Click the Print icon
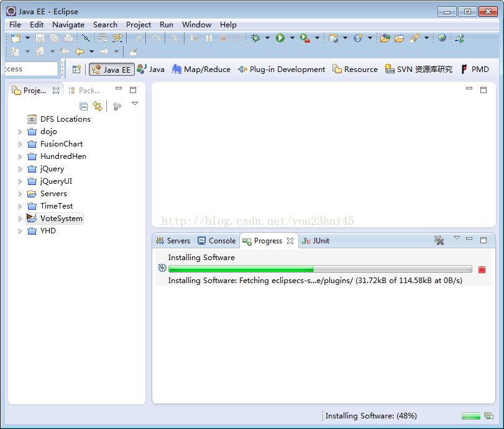The image size is (504, 429). [68, 38]
